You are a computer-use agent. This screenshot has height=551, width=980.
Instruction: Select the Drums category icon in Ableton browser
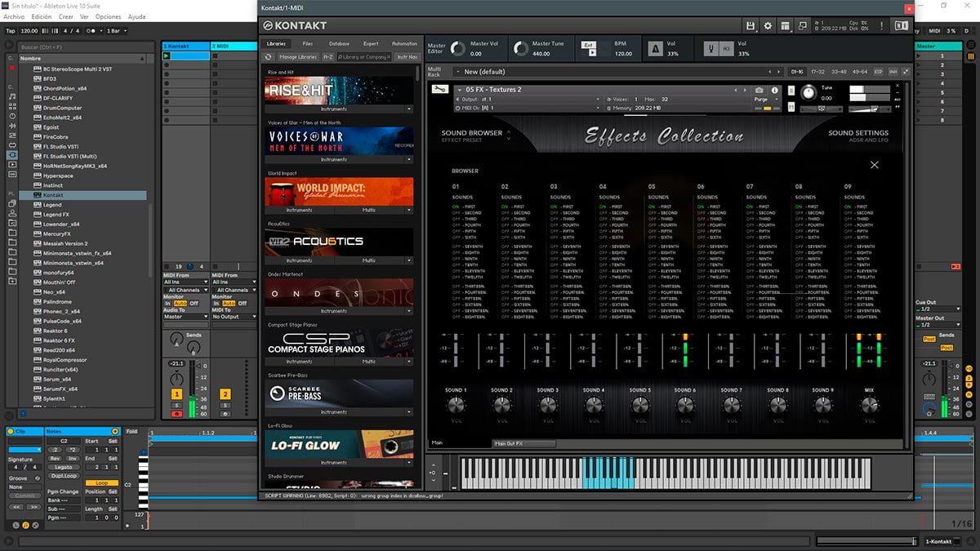(x=12, y=106)
